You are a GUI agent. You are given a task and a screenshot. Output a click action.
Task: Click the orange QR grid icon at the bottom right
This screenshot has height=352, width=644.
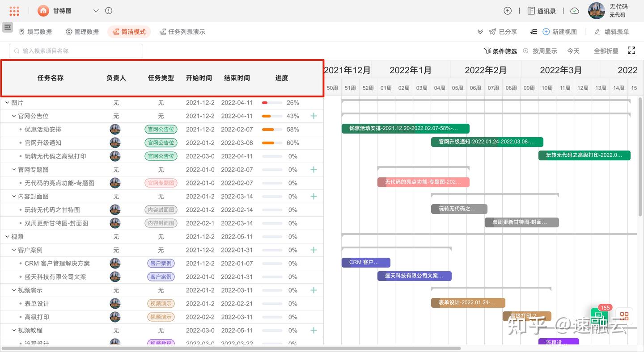coord(624,316)
